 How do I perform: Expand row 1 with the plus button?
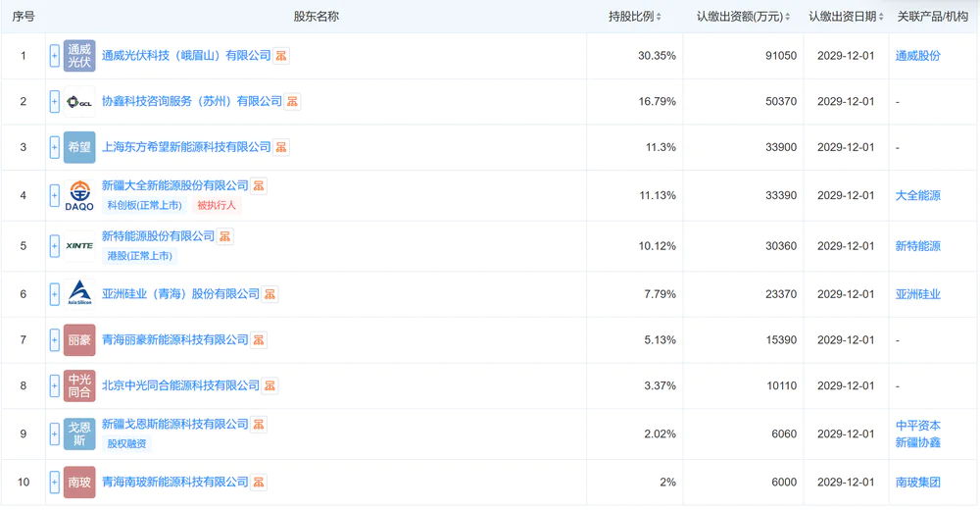pos(55,56)
